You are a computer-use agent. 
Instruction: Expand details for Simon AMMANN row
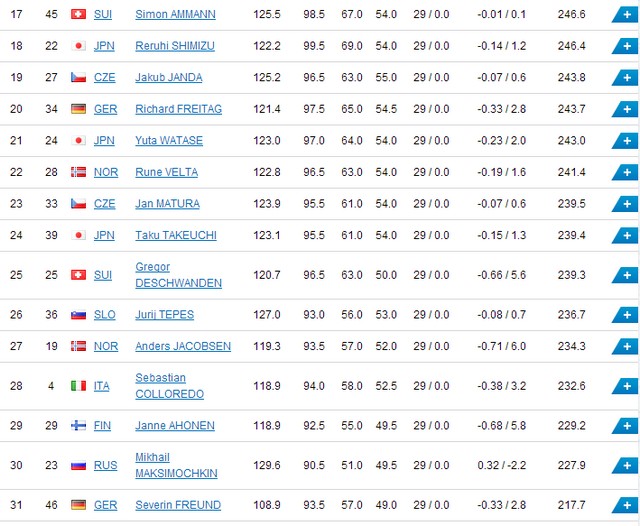pyautogui.click(x=625, y=15)
